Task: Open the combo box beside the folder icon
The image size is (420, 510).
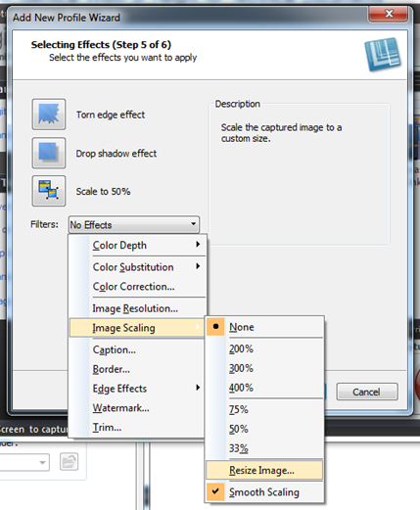Action: (x=24, y=462)
